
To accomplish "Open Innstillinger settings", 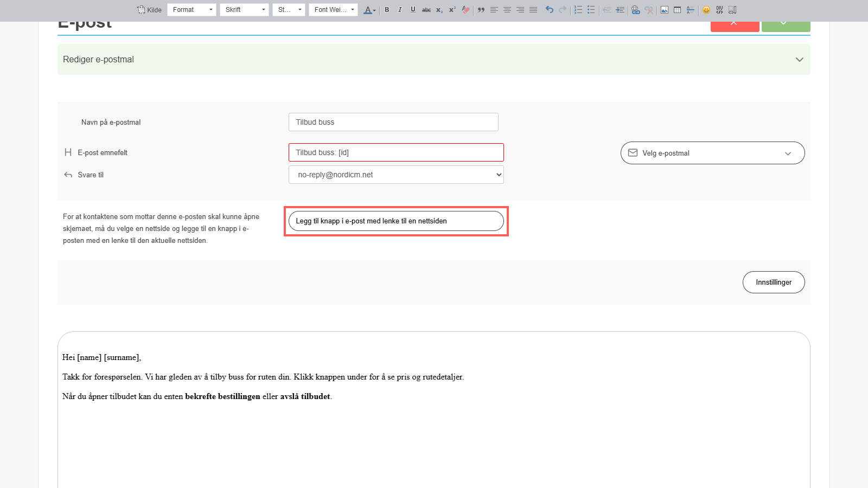I will [774, 282].
